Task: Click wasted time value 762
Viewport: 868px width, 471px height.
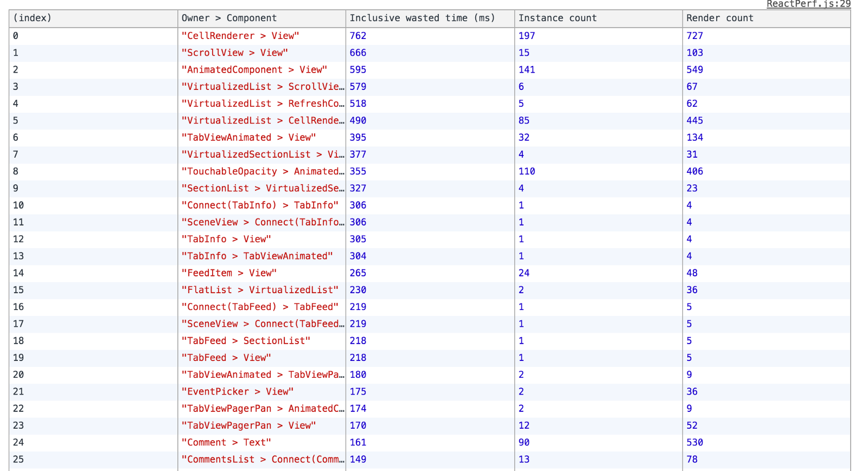Action: tap(358, 36)
